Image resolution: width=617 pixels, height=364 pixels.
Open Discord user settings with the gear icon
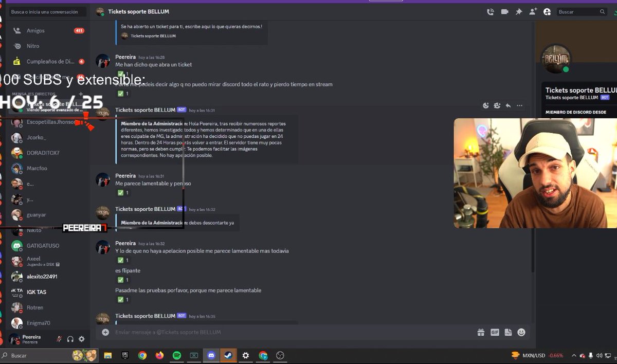click(81, 339)
